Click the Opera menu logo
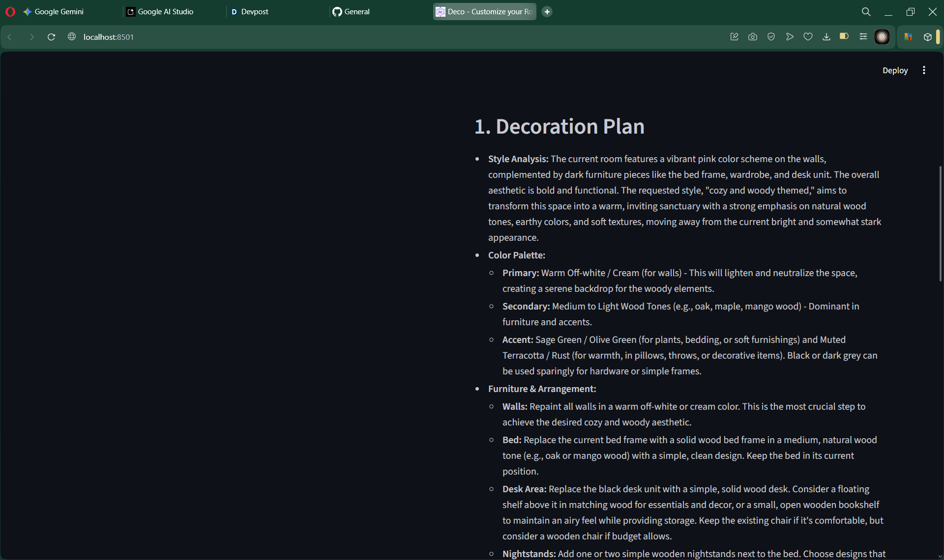944x560 pixels. click(x=10, y=12)
